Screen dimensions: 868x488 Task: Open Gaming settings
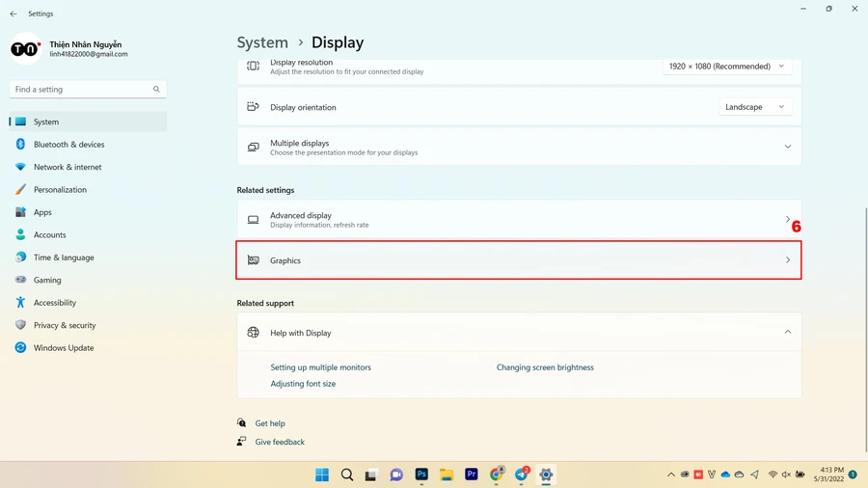click(88, 281)
